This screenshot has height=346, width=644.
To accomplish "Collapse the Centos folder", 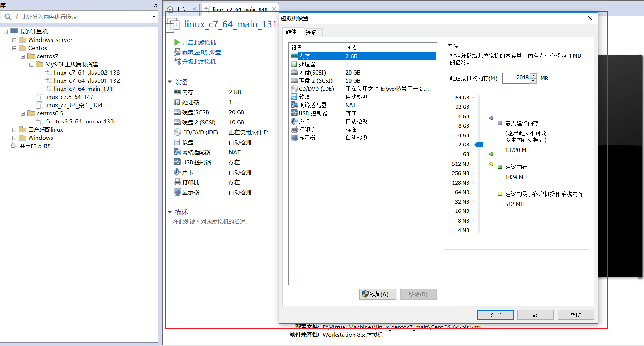I will point(14,48).
